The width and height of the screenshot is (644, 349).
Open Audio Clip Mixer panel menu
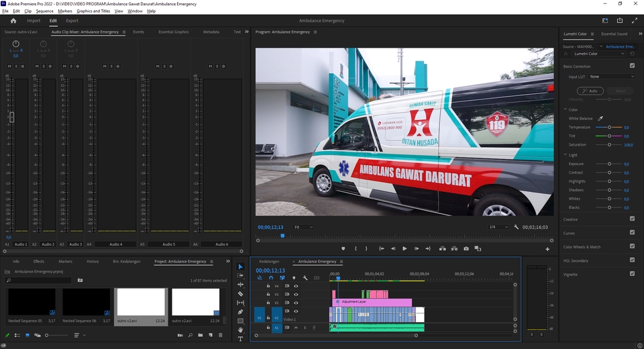pyautogui.click(x=123, y=32)
